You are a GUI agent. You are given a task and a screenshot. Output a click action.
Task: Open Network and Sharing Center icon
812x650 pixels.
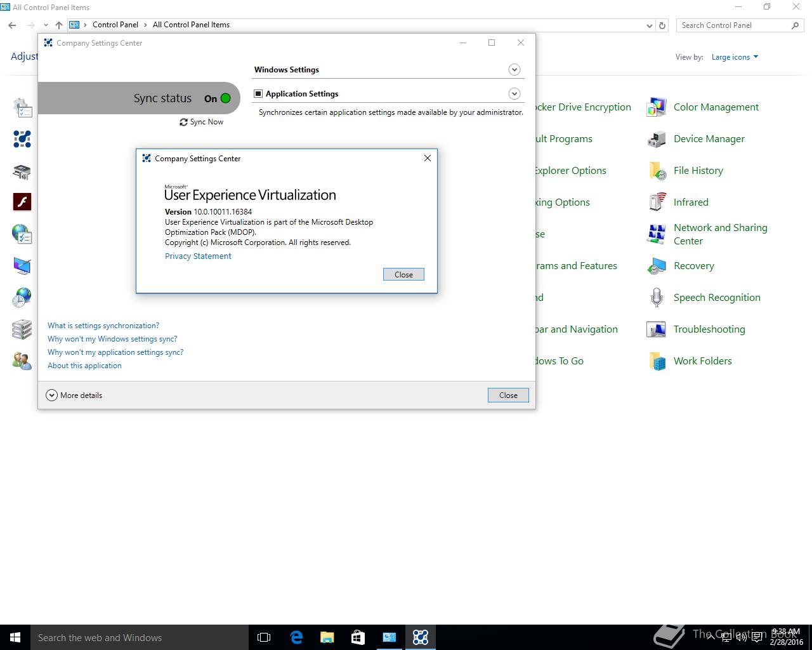click(657, 234)
